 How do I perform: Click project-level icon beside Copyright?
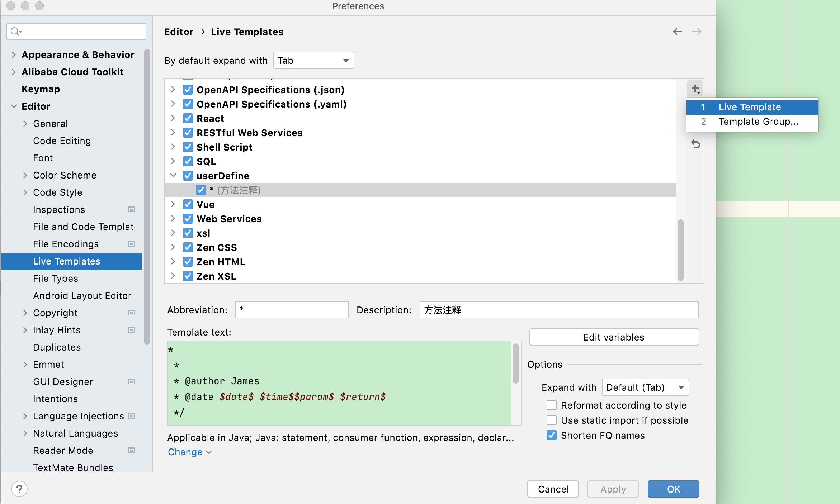pyautogui.click(x=132, y=313)
